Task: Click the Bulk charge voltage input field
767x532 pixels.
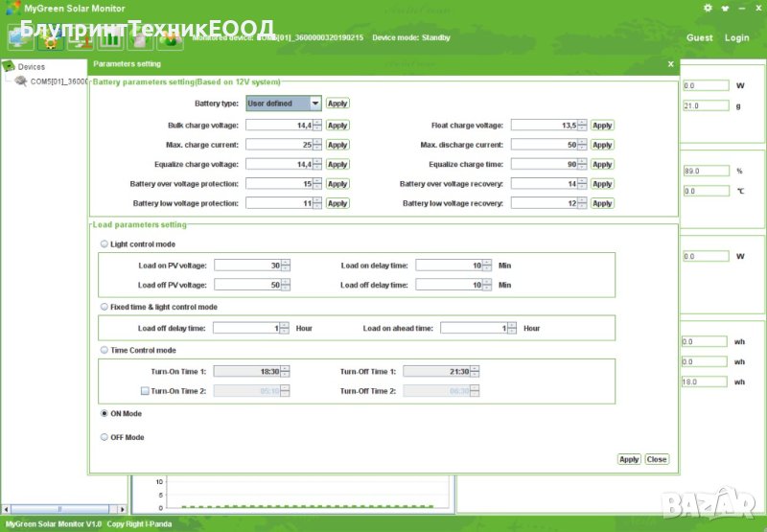Action: point(279,126)
